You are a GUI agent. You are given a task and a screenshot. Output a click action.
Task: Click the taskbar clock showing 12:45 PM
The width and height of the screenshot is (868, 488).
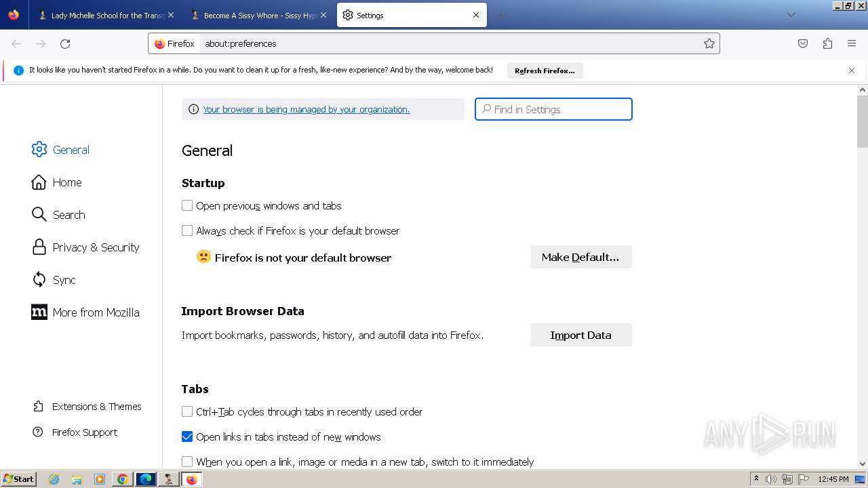(833, 479)
